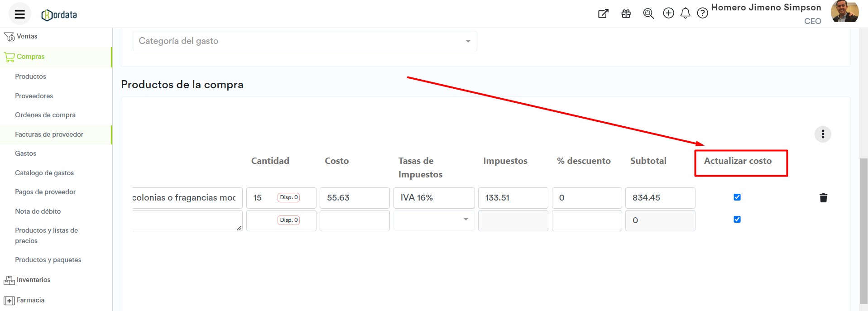The height and width of the screenshot is (311, 868).
Task: Click the Kordata logo
Action: click(59, 15)
